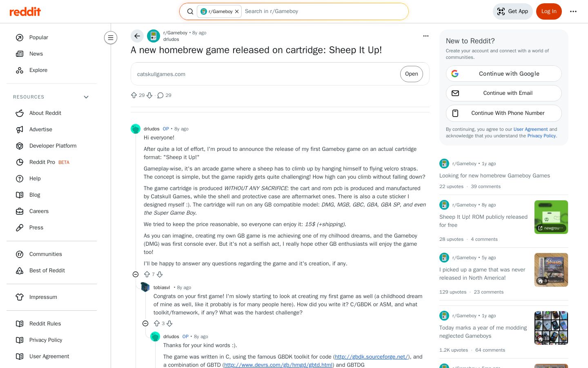Click the Reddit logo
Image resolution: width=588 pixels, height=368 pixels.
coord(25,11)
